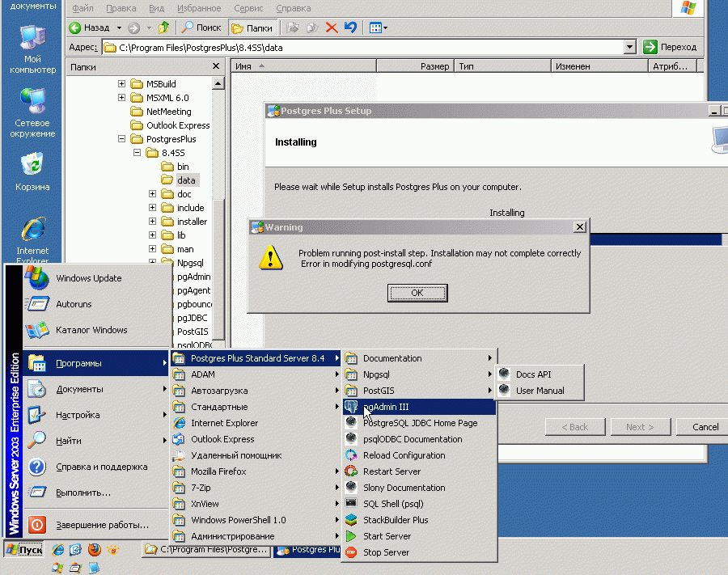
Task: Expand the doc folder node
Action: (152, 194)
